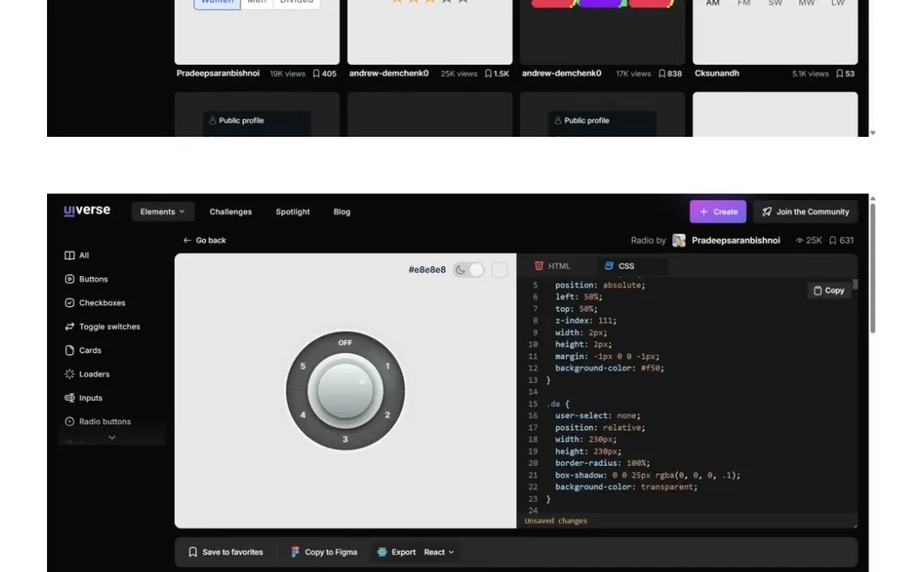Screen dimensions: 924x572
Task: Copy the code with Copy button
Action: tap(828, 291)
